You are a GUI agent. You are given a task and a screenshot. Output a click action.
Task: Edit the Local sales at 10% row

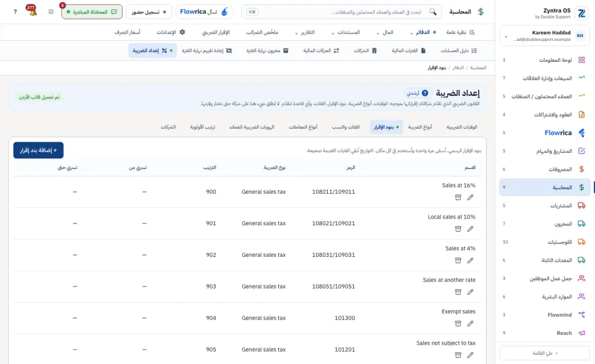(x=470, y=228)
